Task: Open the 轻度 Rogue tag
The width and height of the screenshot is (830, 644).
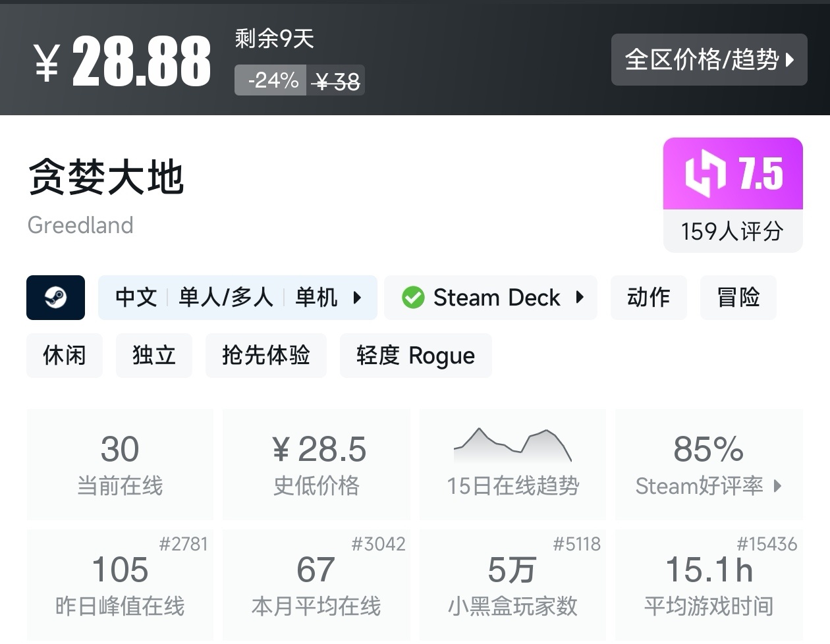Action: coord(415,356)
